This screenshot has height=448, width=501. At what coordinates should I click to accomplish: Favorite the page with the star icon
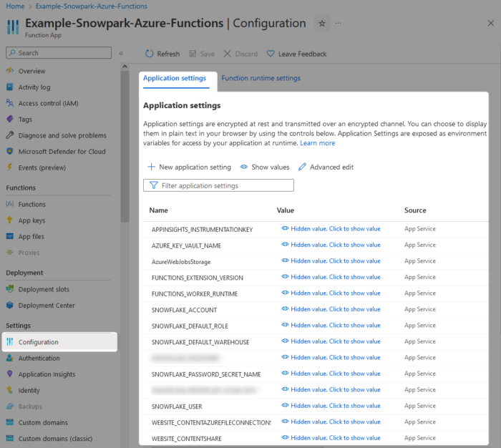click(322, 24)
